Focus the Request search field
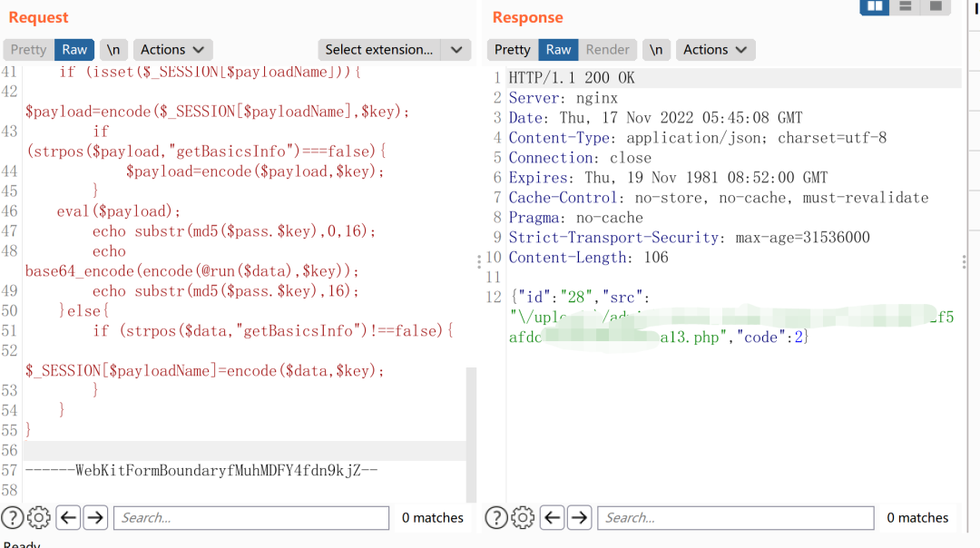 click(x=251, y=517)
